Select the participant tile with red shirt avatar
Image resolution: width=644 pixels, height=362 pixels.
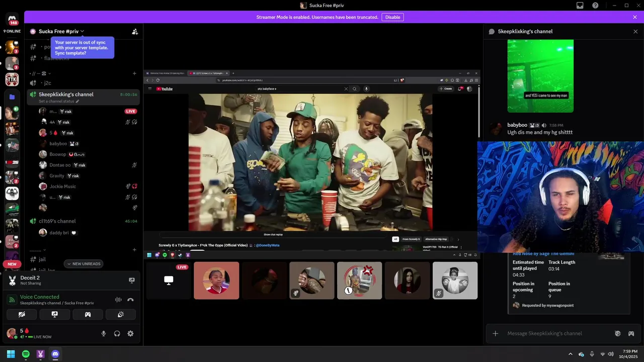click(x=216, y=281)
